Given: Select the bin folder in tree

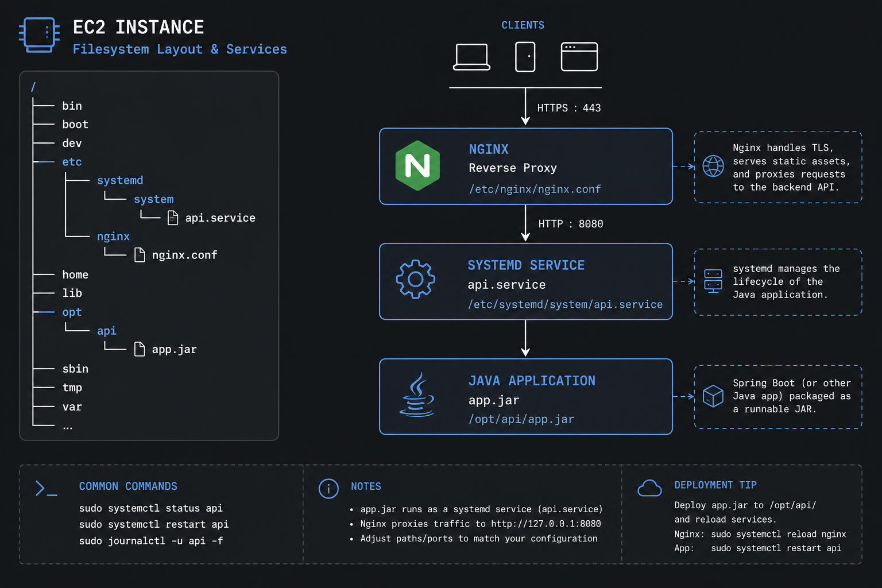Looking at the screenshot, I should (72, 106).
